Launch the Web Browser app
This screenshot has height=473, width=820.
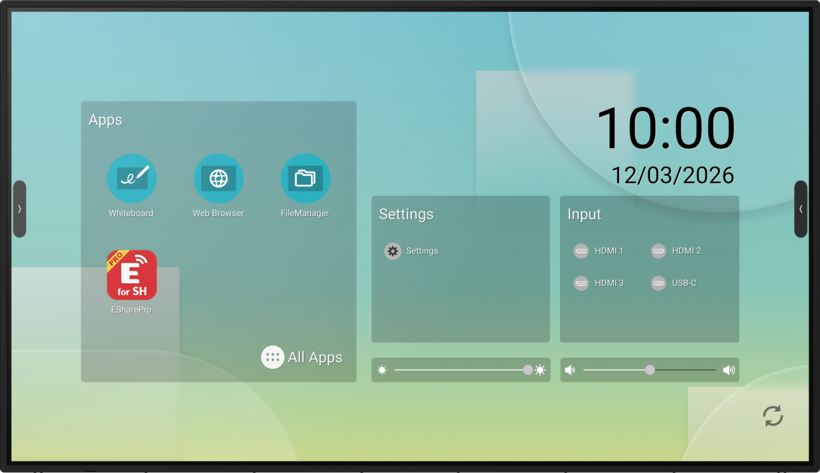click(x=219, y=178)
